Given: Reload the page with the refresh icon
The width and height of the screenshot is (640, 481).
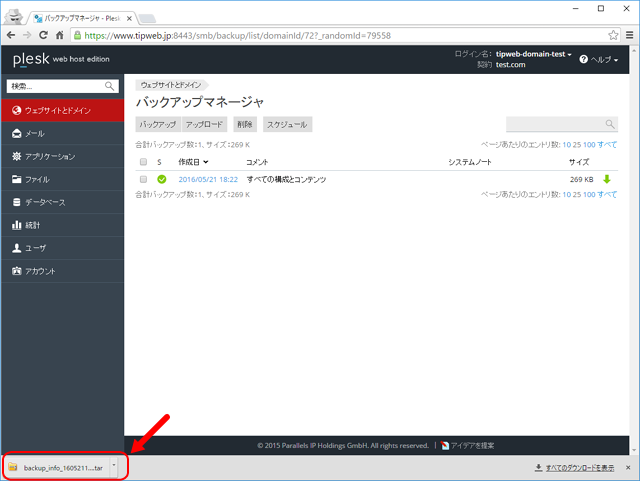Looking at the screenshot, I should (x=43, y=36).
